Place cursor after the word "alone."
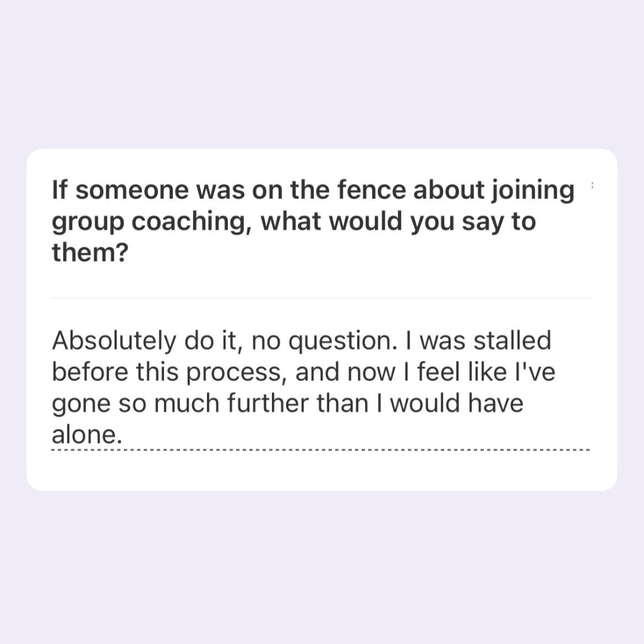The image size is (644, 644). click(x=123, y=435)
